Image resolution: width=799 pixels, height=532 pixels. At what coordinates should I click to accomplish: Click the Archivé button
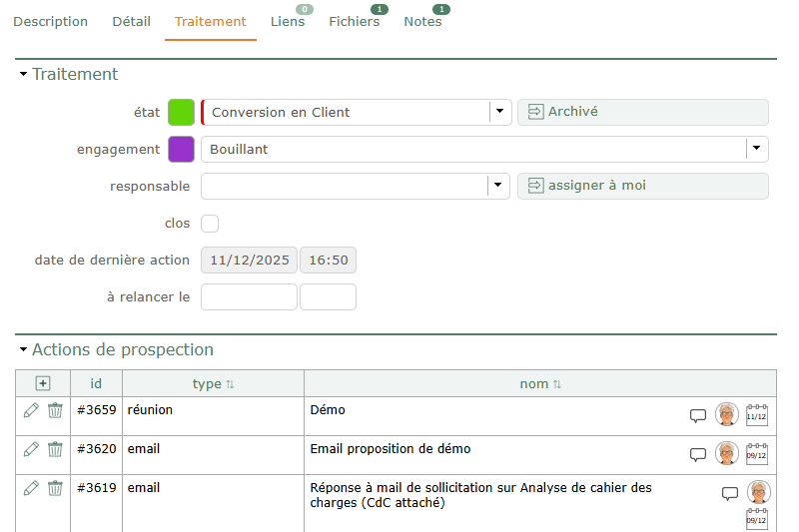(642, 112)
